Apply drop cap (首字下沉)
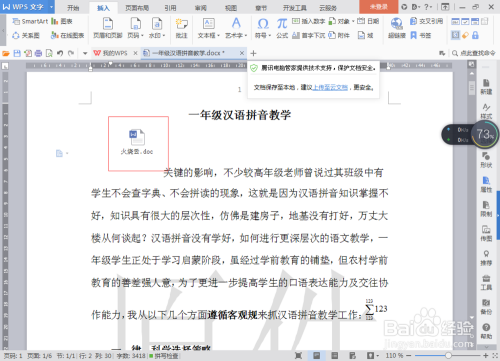This screenshot has height=361, width=500. [x=308, y=35]
